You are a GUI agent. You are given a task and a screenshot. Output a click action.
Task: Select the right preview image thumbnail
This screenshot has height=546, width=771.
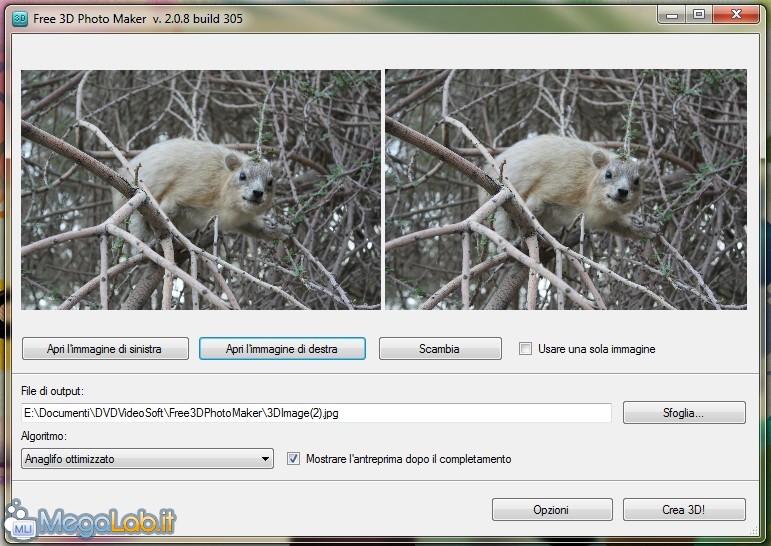pos(566,189)
